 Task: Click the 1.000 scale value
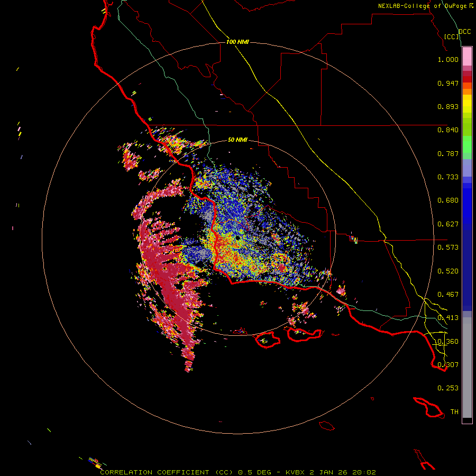448,59
